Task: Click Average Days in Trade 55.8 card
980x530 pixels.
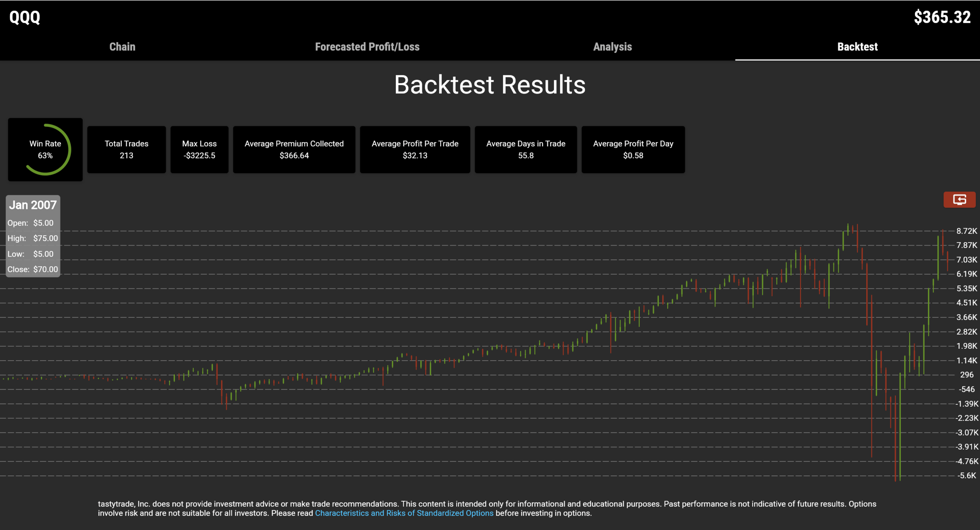Action: pyautogui.click(x=526, y=149)
